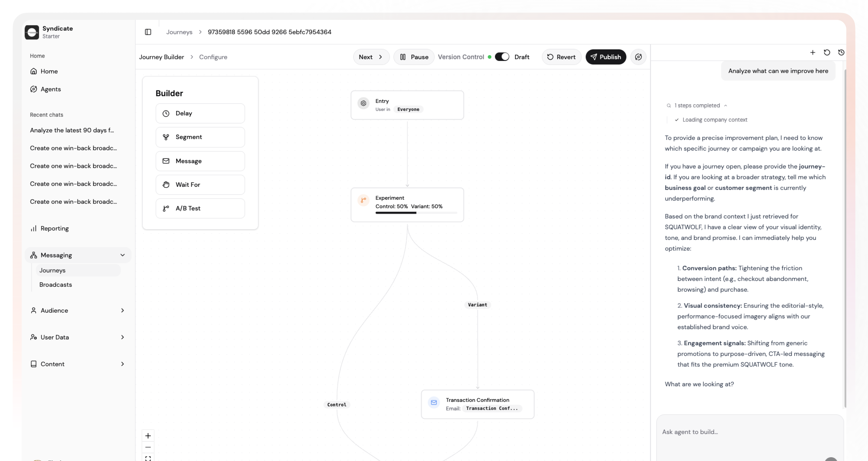Collapse the Messaging section chevron

point(122,255)
